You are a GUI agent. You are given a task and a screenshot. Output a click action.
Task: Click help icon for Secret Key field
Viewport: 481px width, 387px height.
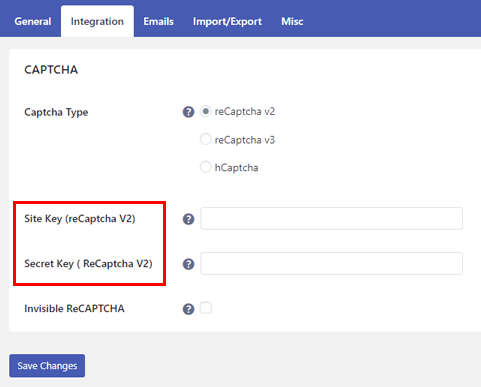click(x=188, y=264)
